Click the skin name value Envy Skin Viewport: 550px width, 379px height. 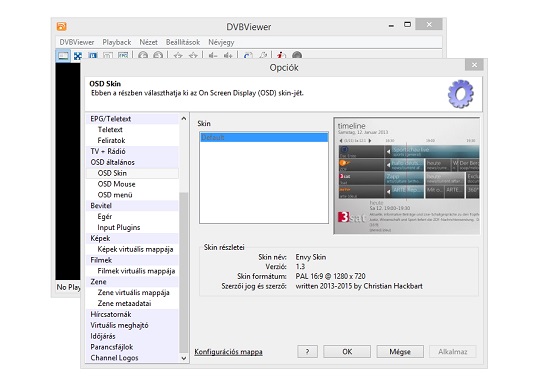[311, 257]
